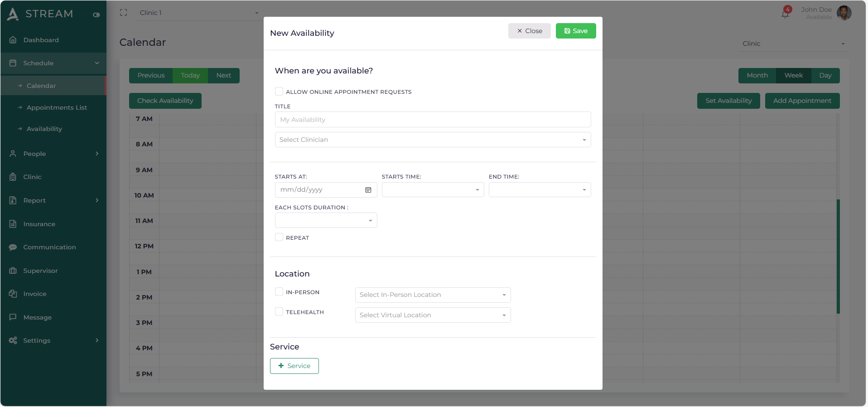Screen dimensions: 868x407
Task: Toggle the sidebar eye icon
Action: (96, 15)
